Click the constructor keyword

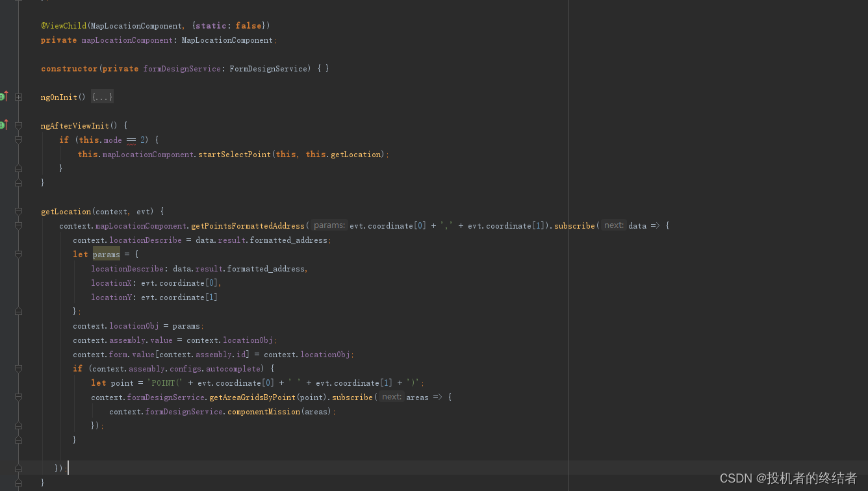[x=69, y=68]
